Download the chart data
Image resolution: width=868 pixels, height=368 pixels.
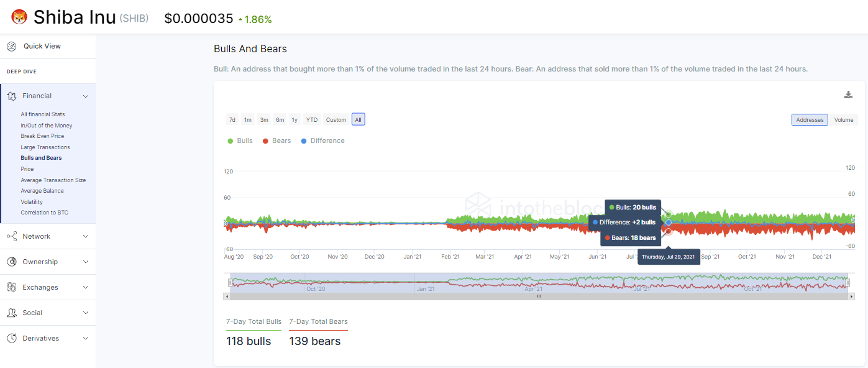click(x=848, y=94)
